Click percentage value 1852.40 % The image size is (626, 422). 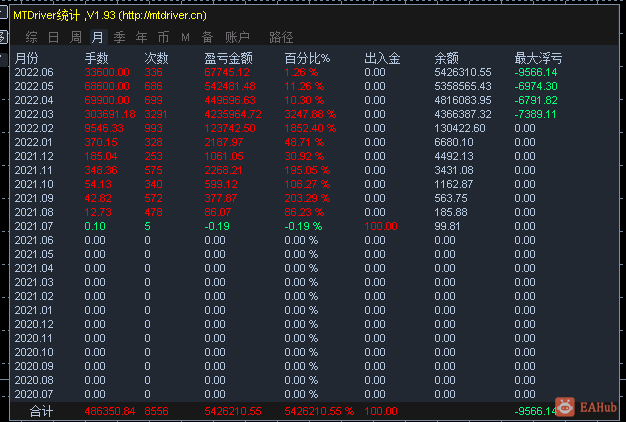click(x=310, y=128)
